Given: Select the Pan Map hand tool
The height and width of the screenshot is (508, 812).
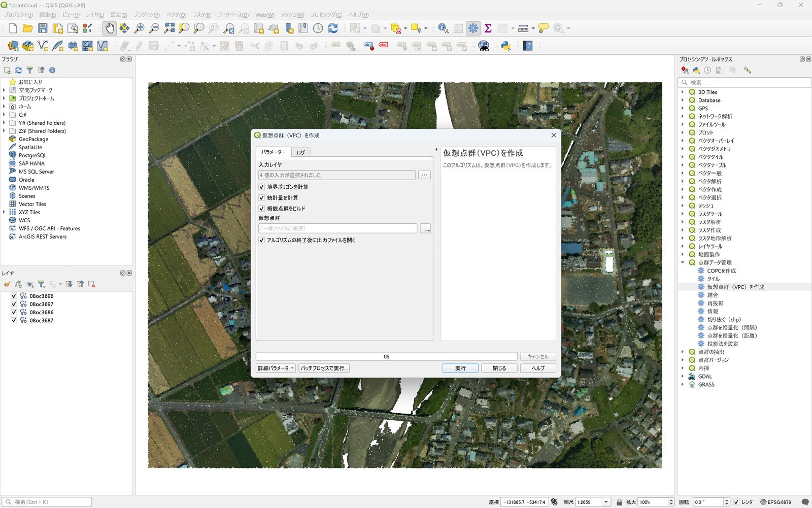Looking at the screenshot, I should [109, 28].
